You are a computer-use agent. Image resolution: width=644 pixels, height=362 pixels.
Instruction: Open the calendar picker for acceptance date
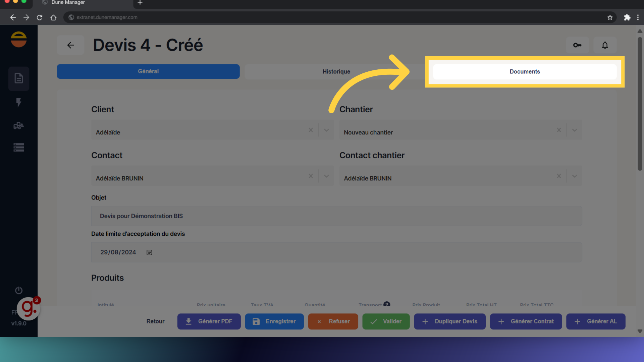coord(149,252)
